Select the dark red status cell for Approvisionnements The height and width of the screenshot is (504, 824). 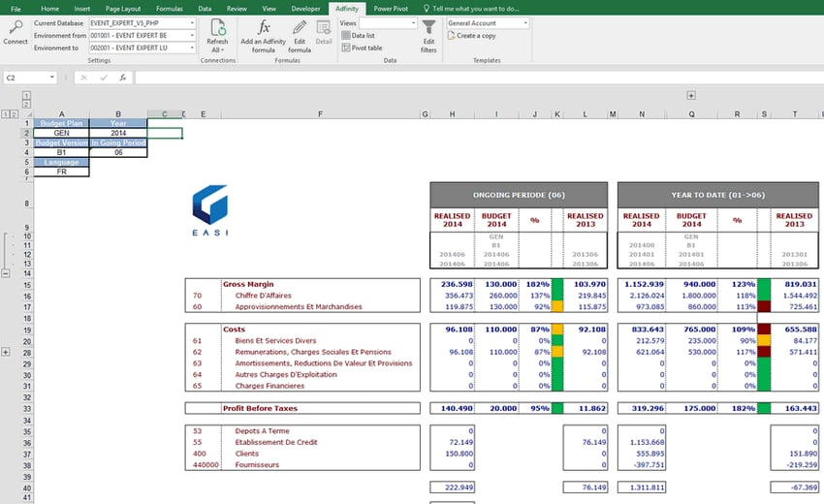[764, 307]
